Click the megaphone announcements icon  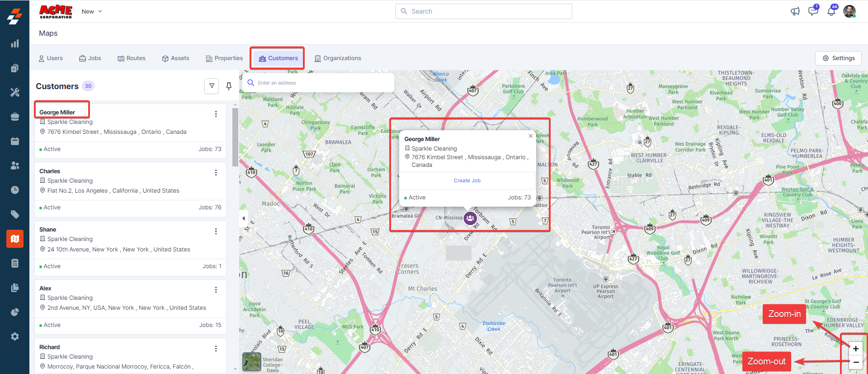[x=795, y=11]
